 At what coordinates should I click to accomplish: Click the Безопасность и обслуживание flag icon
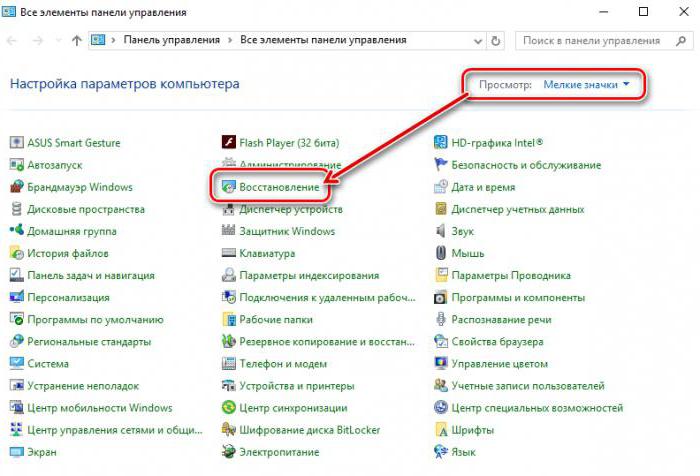pos(441,165)
